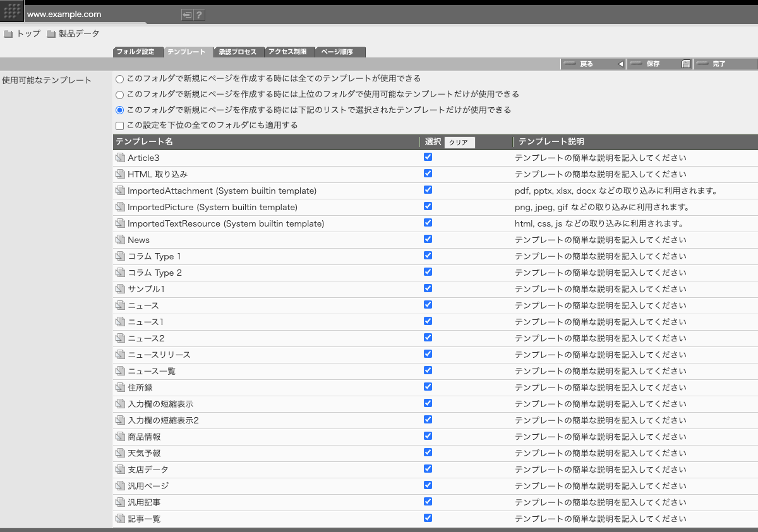Click the 記事一覧 template icon
The width and height of the screenshot is (758, 532).
pyautogui.click(x=121, y=519)
